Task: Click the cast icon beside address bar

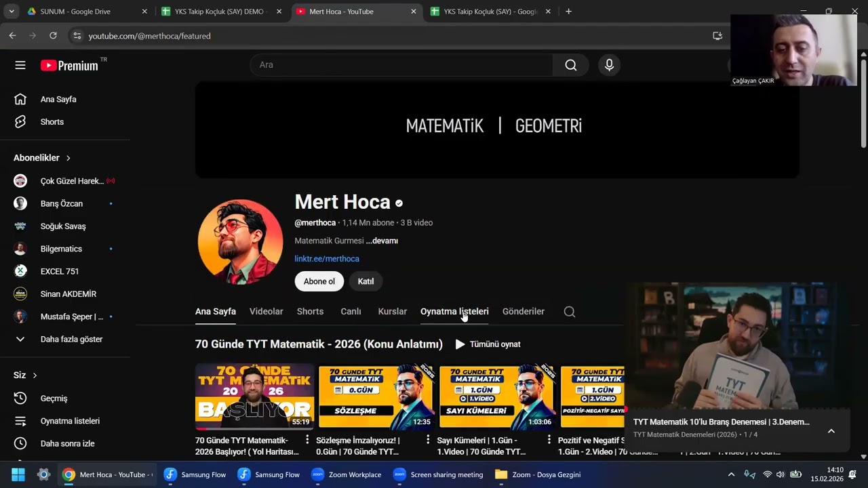Action: (x=717, y=36)
